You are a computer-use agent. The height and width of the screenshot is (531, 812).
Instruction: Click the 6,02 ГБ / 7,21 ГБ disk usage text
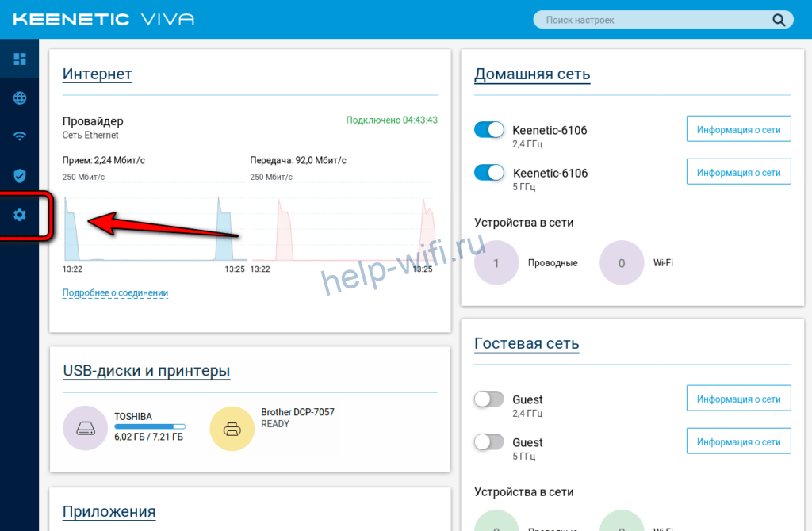pyautogui.click(x=148, y=437)
